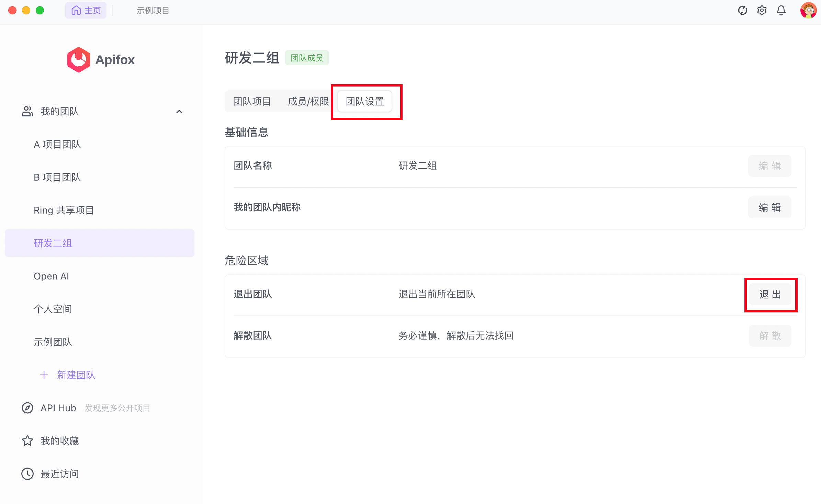Select Open AI team in sidebar

pyautogui.click(x=52, y=276)
